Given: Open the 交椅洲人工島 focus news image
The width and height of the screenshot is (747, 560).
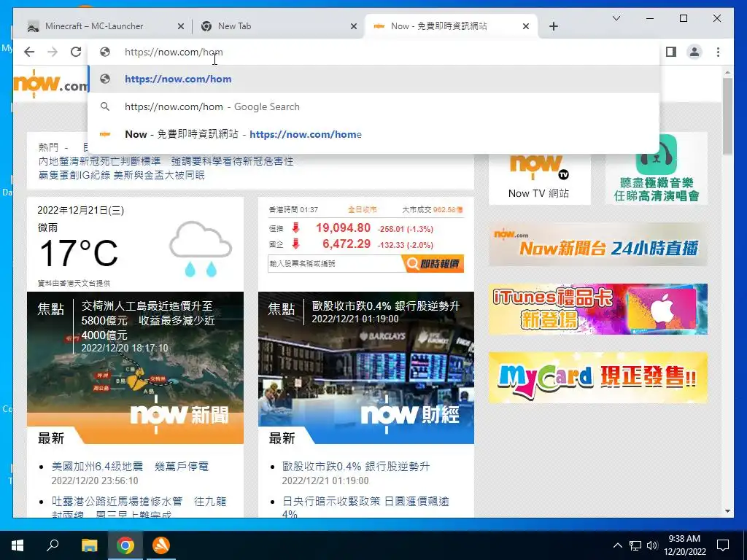Looking at the screenshot, I should [135, 367].
